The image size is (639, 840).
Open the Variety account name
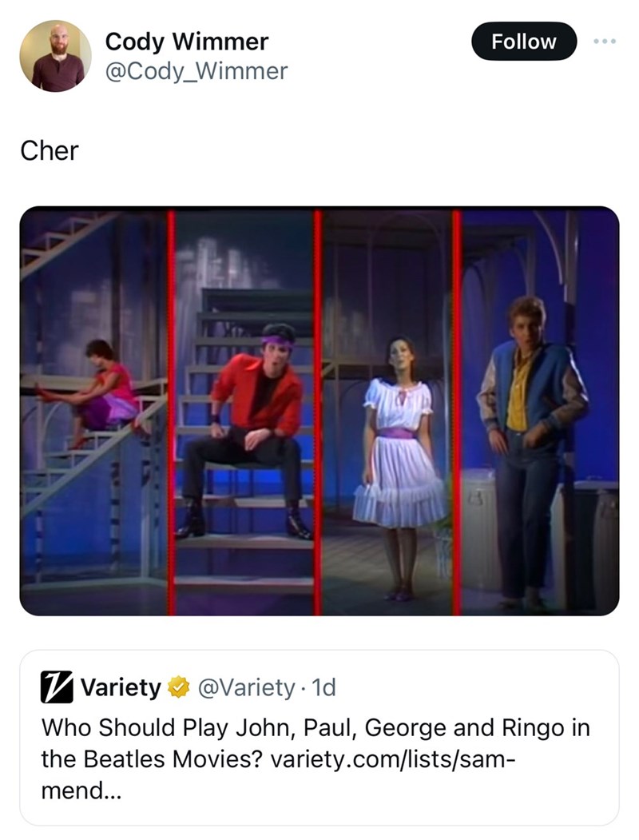(121, 687)
